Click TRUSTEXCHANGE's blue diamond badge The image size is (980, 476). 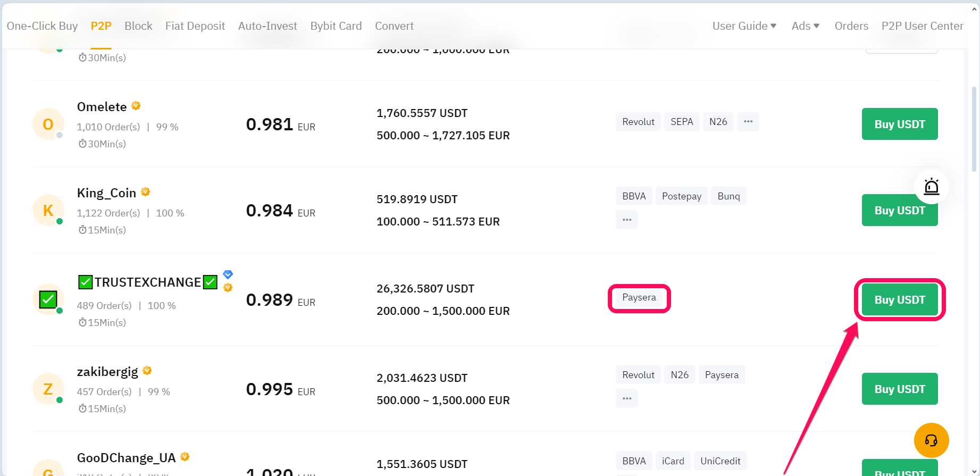(x=228, y=274)
